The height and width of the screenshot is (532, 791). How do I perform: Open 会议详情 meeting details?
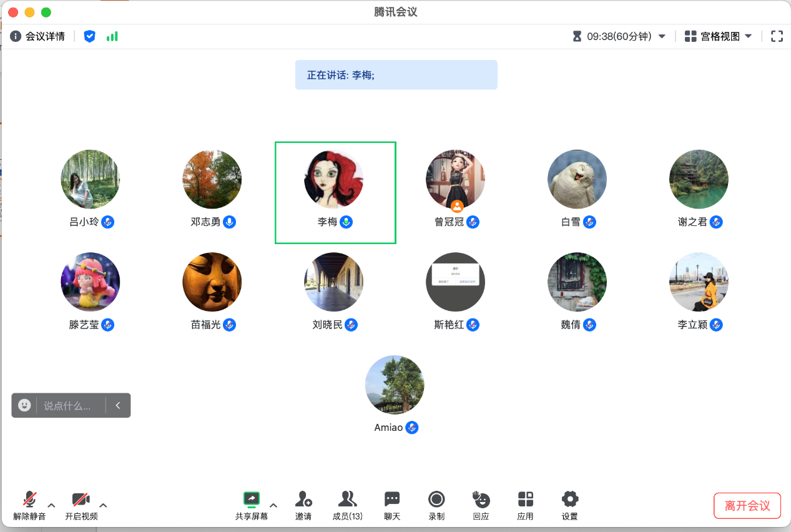37,36
